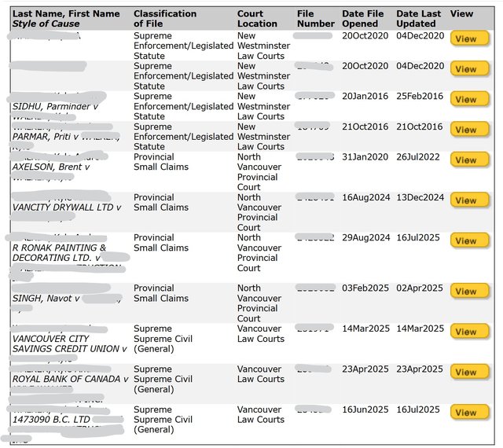
Task: Select the updated date 13Dec2024
Action: click(x=420, y=197)
